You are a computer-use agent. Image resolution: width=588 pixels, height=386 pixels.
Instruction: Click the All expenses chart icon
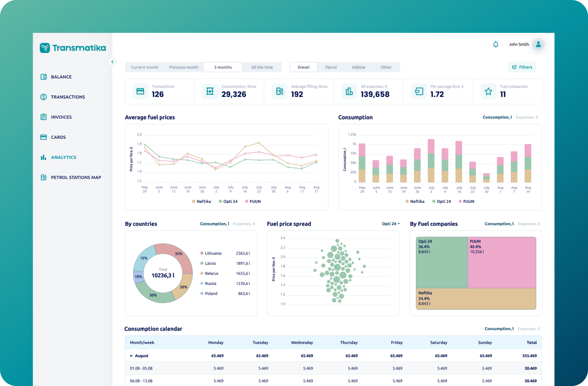(349, 91)
